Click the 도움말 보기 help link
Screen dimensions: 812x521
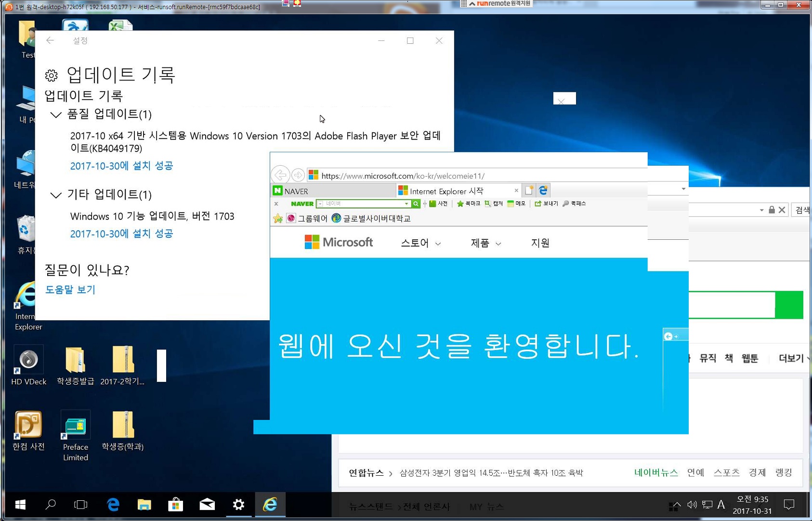click(70, 290)
